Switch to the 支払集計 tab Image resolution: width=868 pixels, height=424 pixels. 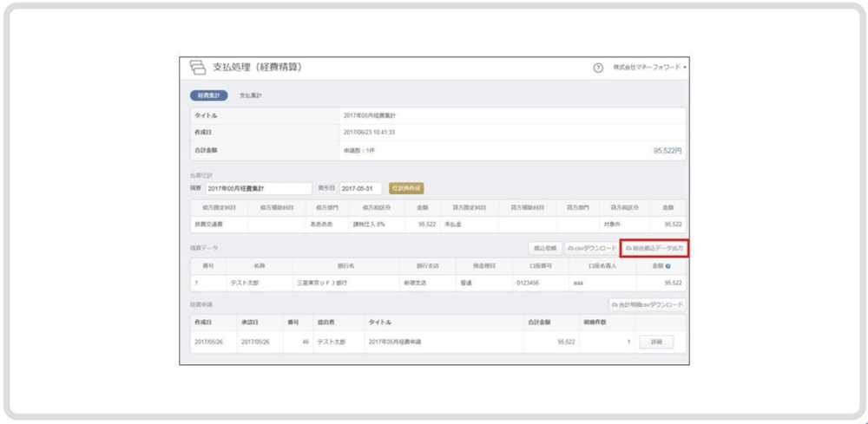point(251,95)
